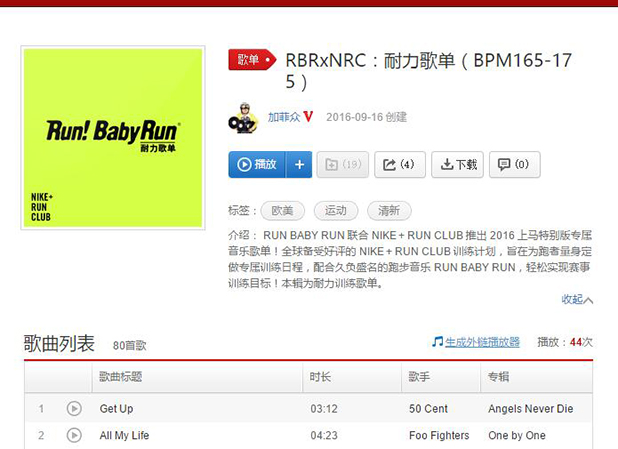This screenshot has height=449, width=618.
Task: Click the 歌曲标题 column header
Action: coord(120,377)
